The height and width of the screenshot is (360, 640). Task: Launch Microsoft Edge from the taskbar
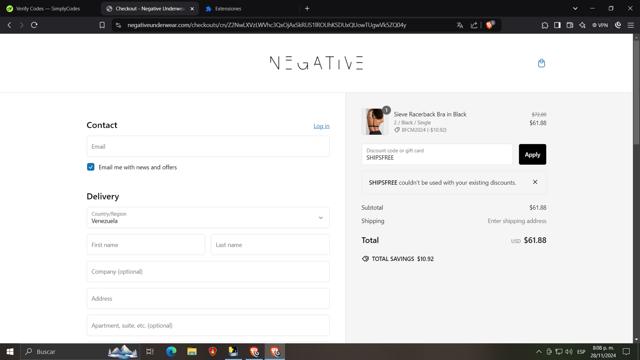tap(171, 351)
